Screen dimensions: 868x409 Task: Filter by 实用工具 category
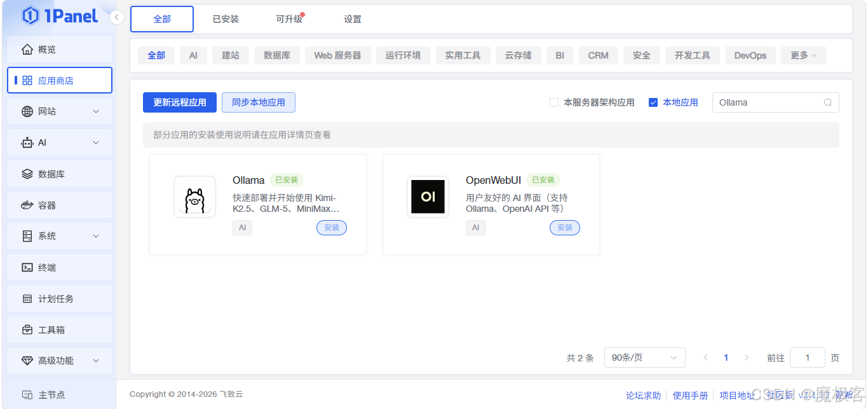463,55
